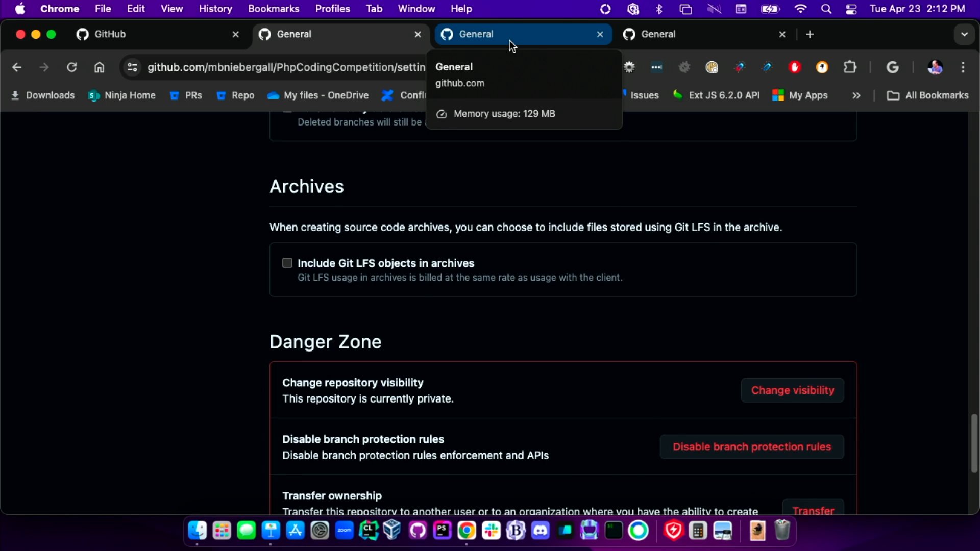
Task: Click the address bar URL field
Action: coord(286,67)
